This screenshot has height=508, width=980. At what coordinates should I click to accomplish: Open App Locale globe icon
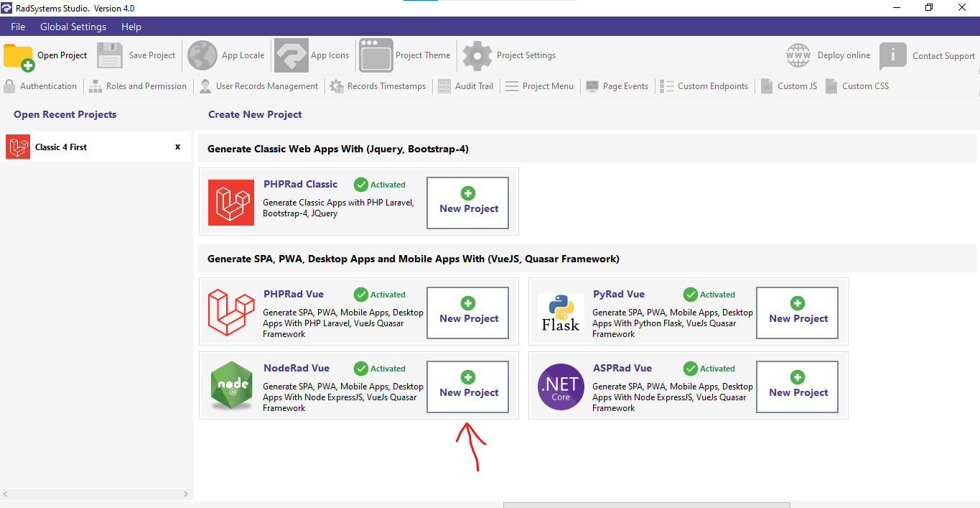pyautogui.click(x=202, y=55)
